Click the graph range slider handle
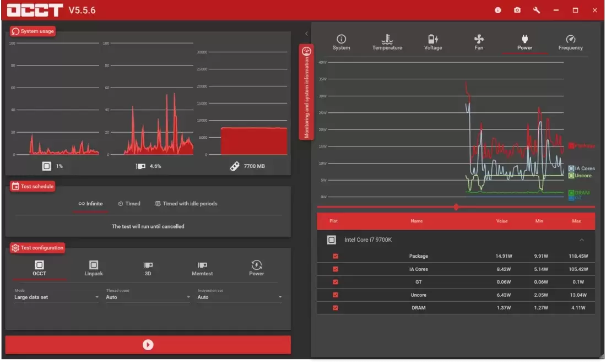This screenshot has height=364, width=606. [456, 207]
